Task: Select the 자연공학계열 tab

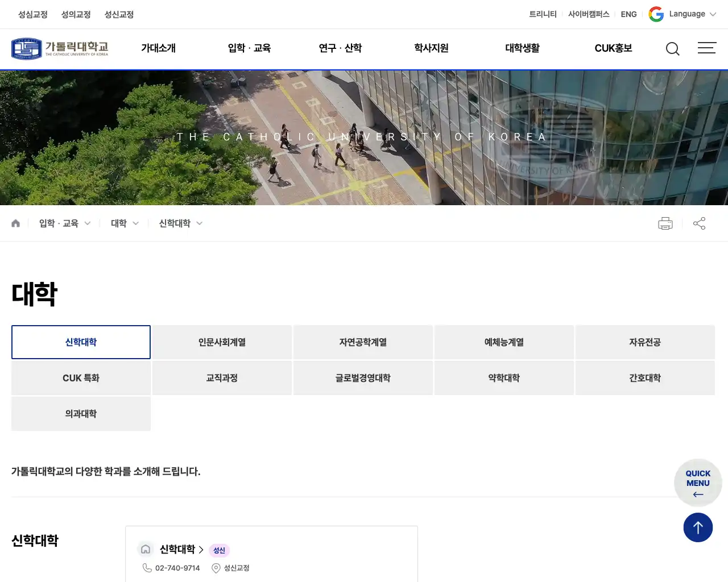Action: (x=363, y=342)
